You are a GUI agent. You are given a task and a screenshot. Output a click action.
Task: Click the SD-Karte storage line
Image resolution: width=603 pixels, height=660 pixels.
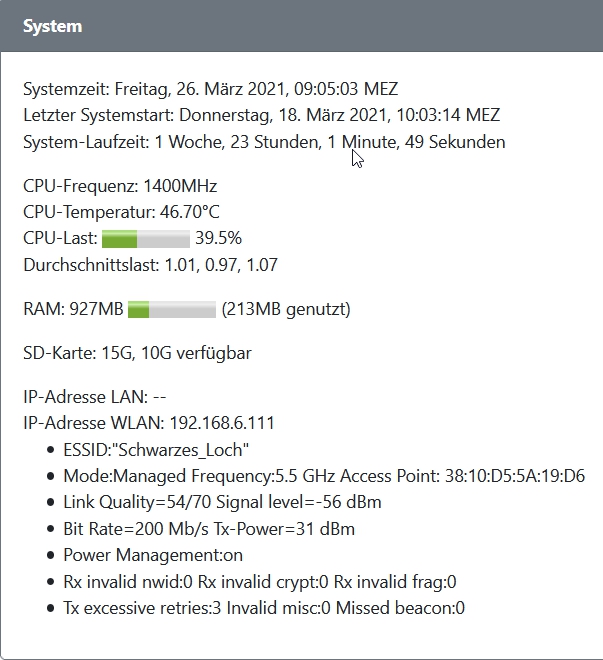tap(137, 353)
